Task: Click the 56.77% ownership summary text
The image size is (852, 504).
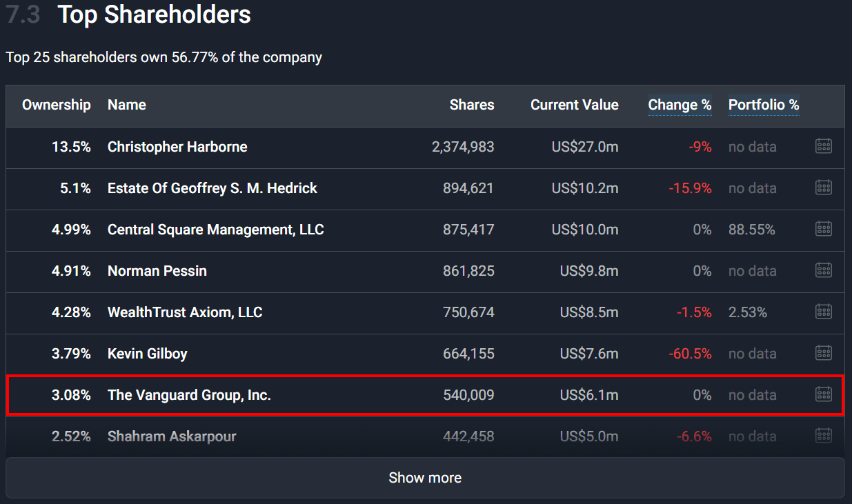Action: click(x=163, y=57)
